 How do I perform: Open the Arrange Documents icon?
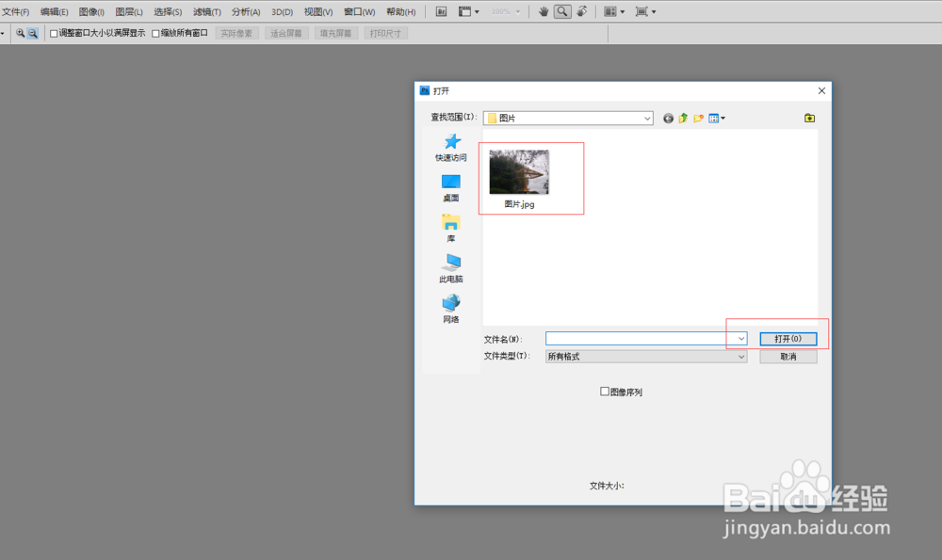(x=614, y=11)
